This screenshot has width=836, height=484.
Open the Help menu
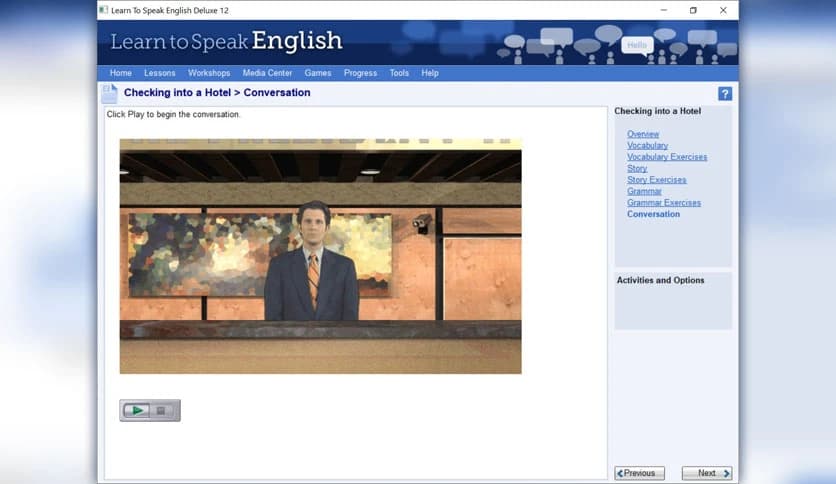tap(430, 73)
